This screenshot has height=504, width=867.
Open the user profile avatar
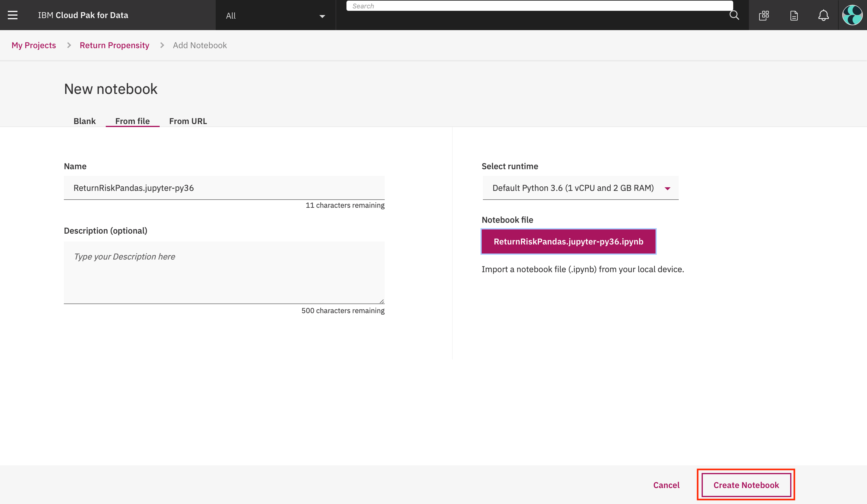(x=852, y=15)
